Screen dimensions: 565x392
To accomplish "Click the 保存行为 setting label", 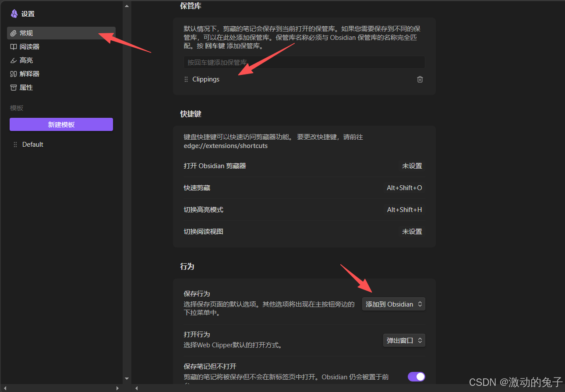I will pos(197,294).
